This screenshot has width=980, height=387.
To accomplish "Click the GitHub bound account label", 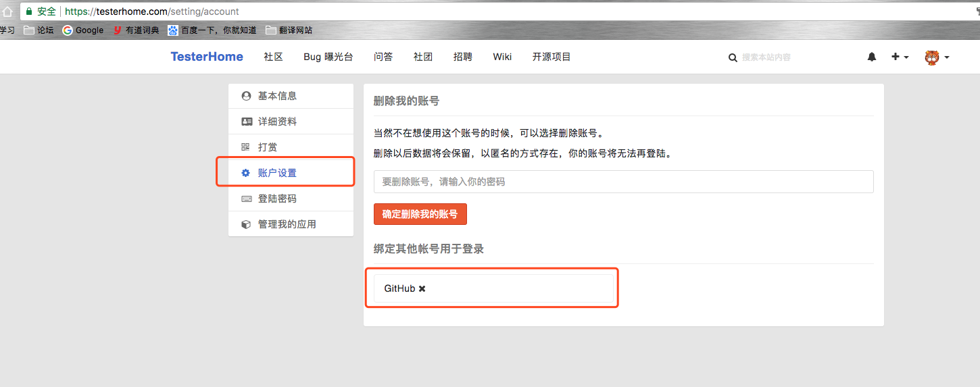I will 399,288.
